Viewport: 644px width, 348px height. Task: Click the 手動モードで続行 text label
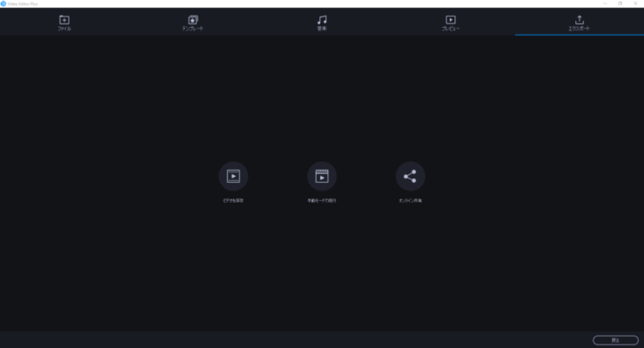coord(322,201)
